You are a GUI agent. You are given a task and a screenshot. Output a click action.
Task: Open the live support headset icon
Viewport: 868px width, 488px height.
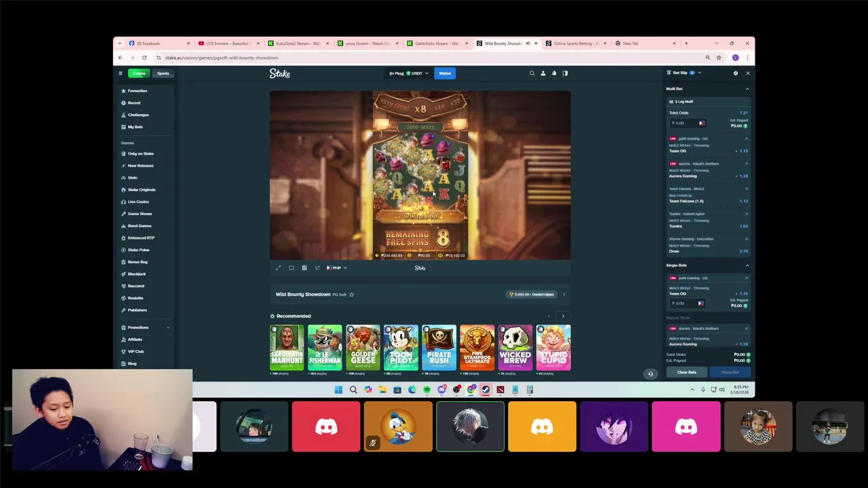coord(650,373)
